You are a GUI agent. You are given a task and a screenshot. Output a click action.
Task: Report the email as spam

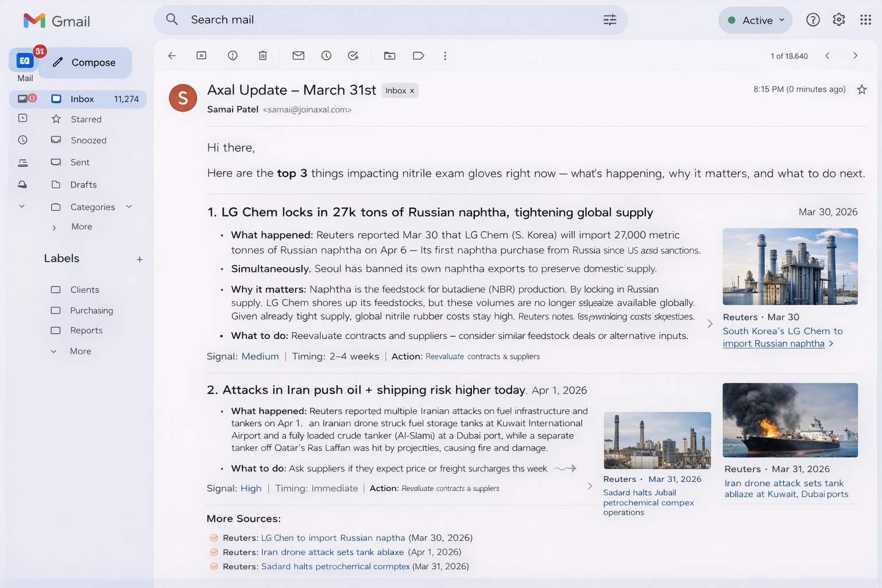233,56
